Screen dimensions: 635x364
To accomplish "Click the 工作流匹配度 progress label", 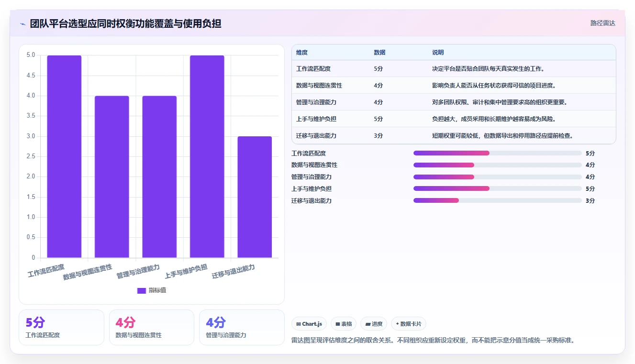I will [x=309, y=153].
